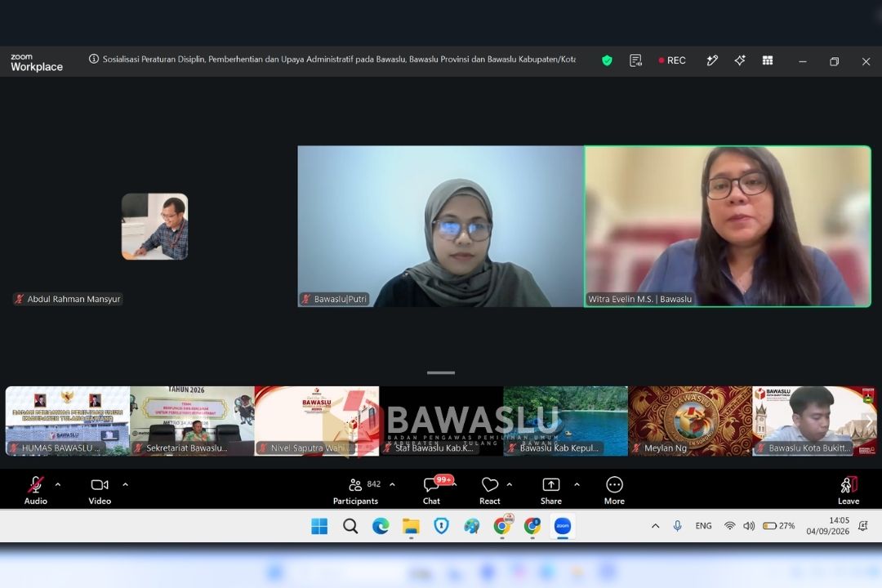The image size is (882, 588).
Task: Select Abdul Rahman Mansyur's profile picture
Action: click(x=154, y=227)
